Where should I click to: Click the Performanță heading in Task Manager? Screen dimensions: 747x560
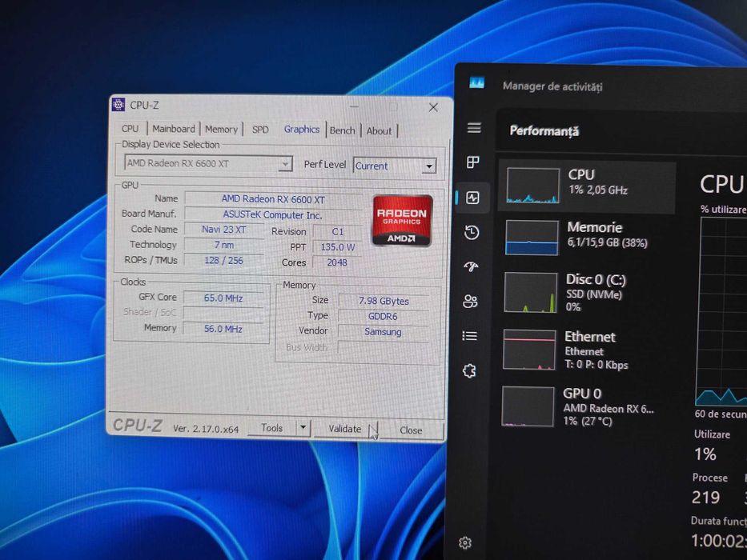(544, 131)
